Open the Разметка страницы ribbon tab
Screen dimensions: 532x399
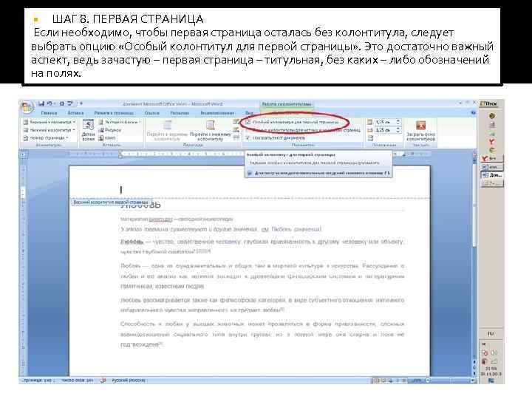[114, 113]
